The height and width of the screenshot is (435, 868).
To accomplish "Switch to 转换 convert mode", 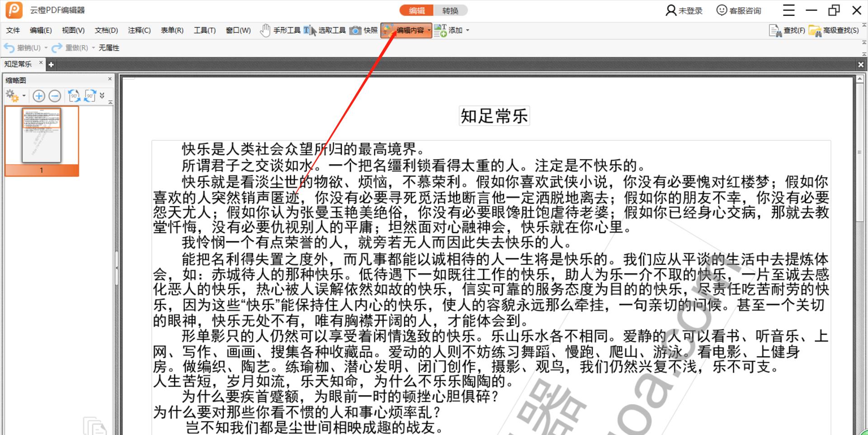I will [x=450, y=10].
